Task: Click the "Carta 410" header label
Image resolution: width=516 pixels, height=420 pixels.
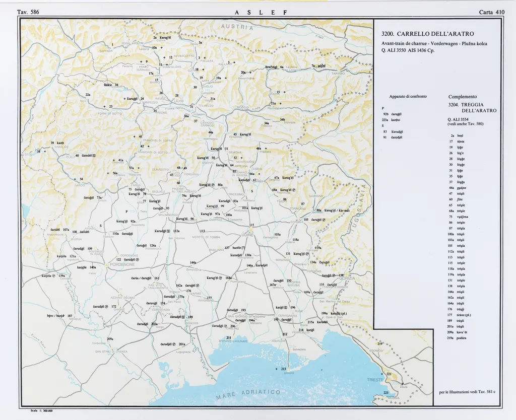Action: [492, 12]
